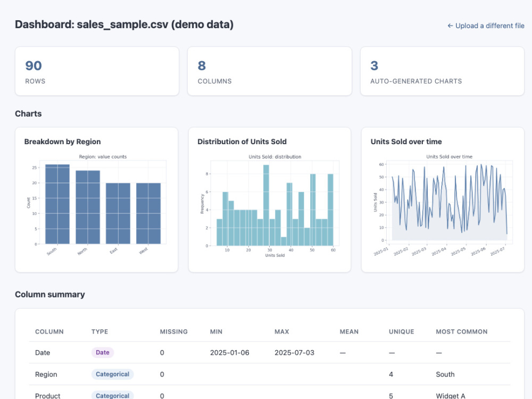Click the 8 columns stat card
532x399 pixels.
pos(270,71)
